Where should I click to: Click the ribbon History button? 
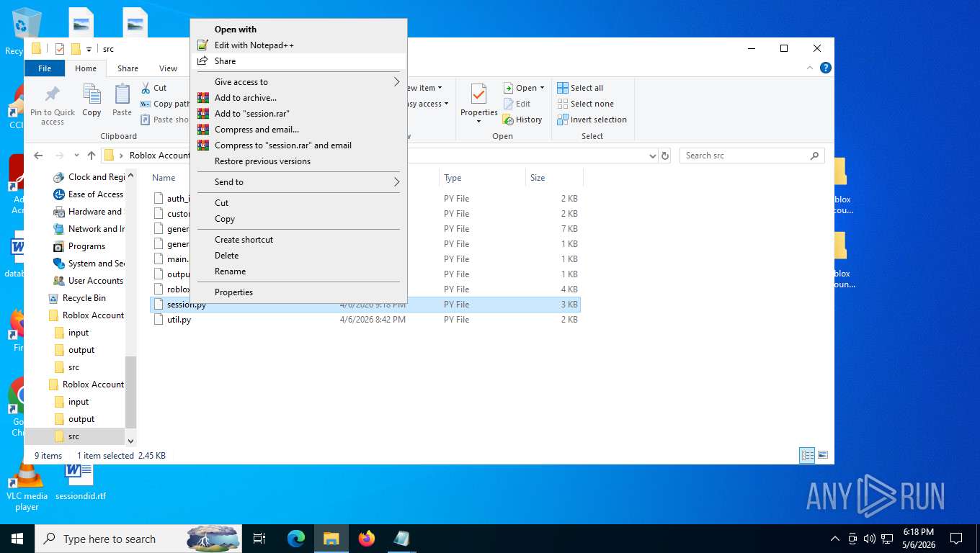point(522,120)
